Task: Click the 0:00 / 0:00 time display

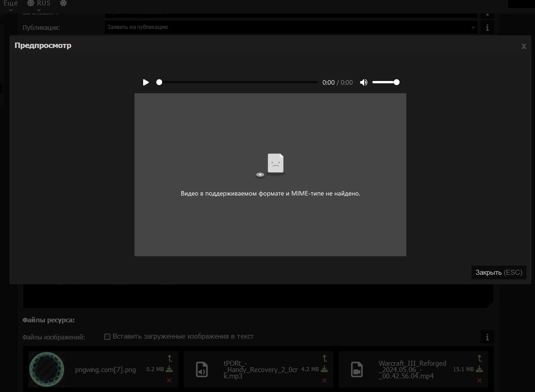Action: point(337,82)
